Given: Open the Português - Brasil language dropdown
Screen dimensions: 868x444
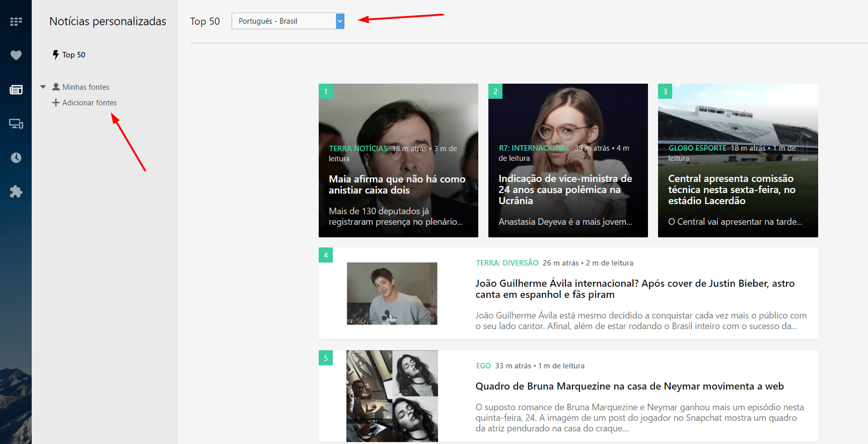Looking at the screenshot, I should (x=288, y=21).
